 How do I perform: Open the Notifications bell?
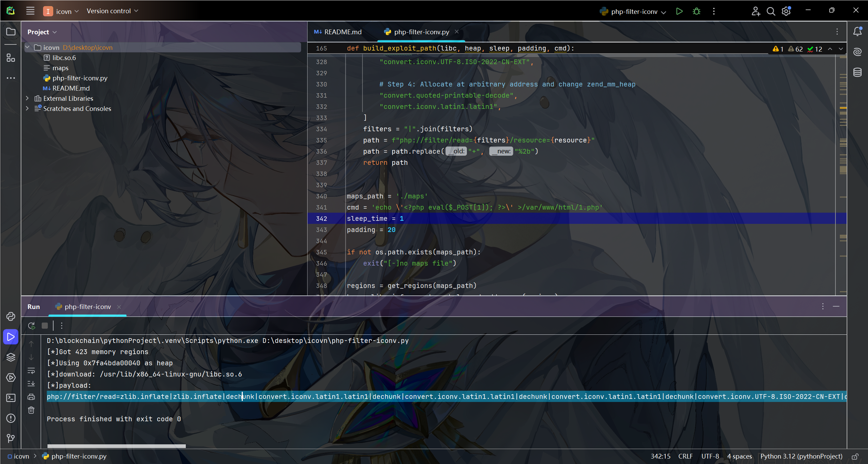click(857, 32)
